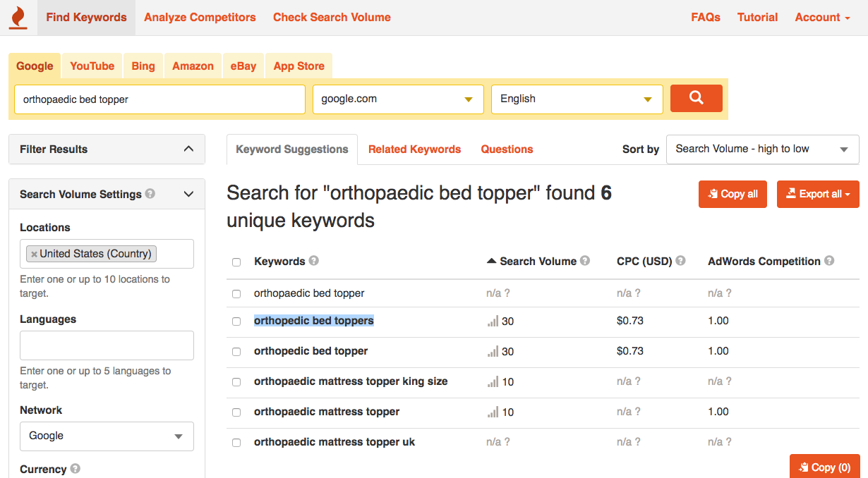The width and height of the screenshot is (868, 478).
Task: Check the orthopedic bed topper checkbox
Action: point(236,352)
